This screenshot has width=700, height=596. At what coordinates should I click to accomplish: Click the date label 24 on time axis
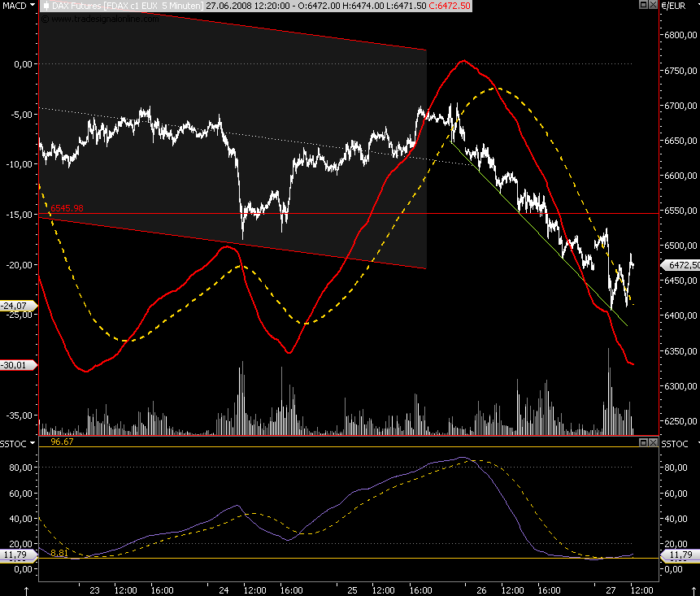tap(224, 590)
